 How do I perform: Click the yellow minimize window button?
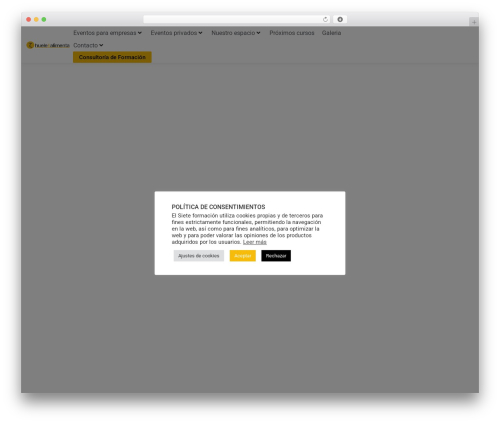36,20
